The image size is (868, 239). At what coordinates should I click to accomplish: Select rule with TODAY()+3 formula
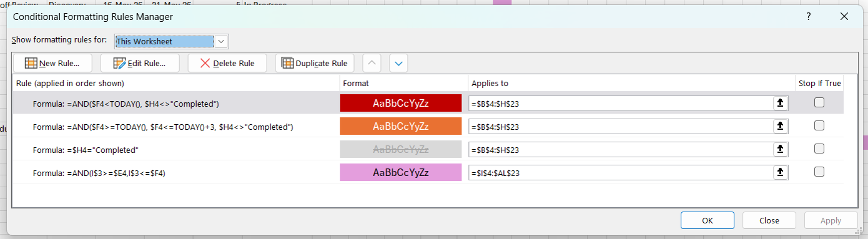[x=163, y=127]
